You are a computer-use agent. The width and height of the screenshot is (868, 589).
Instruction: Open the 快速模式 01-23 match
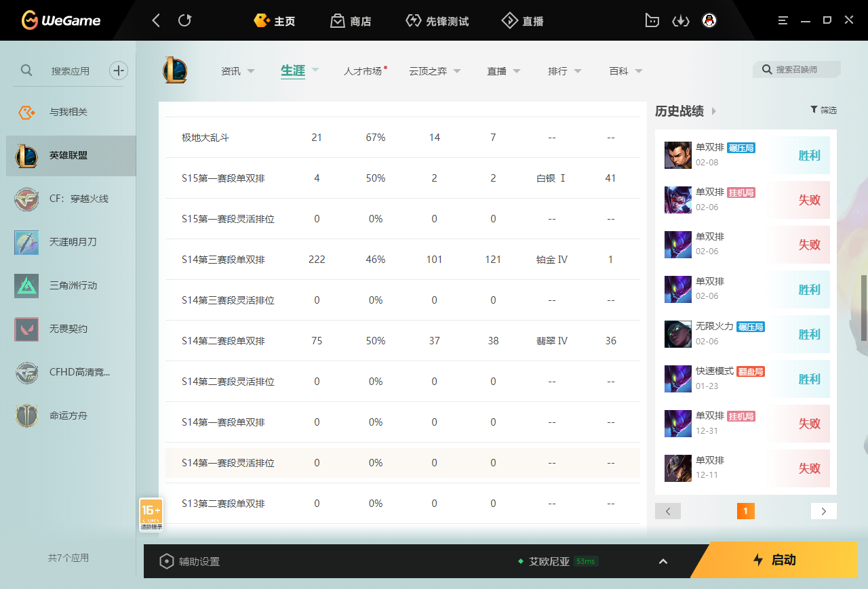point(746,379)
